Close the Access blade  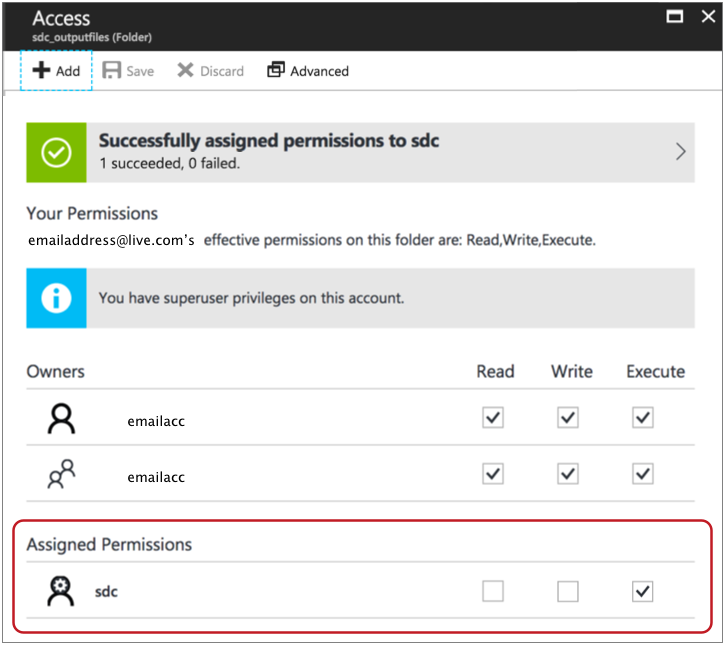click(707, 16)
